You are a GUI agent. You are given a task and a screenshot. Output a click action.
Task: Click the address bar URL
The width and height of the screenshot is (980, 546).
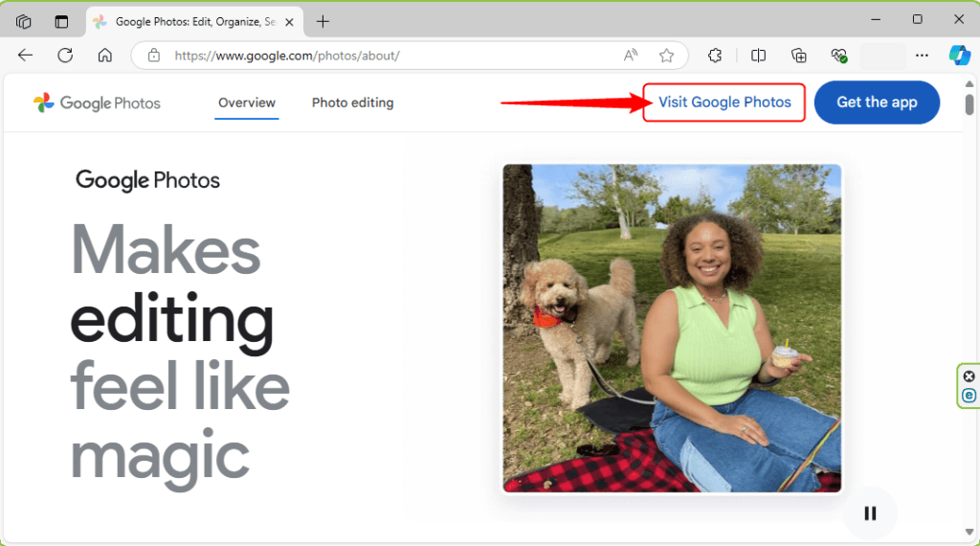(x=287, y=56)
